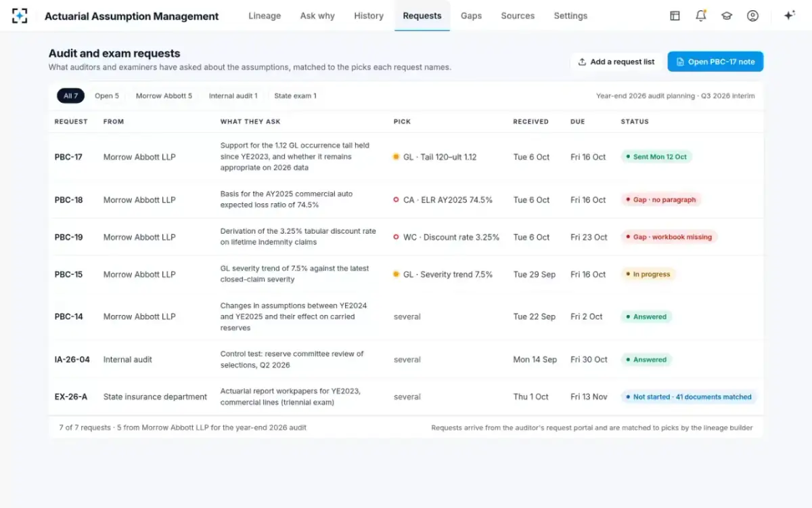Click State insurance department cell
The height and width of the screenshot is (508, 812).
point(155,397)
